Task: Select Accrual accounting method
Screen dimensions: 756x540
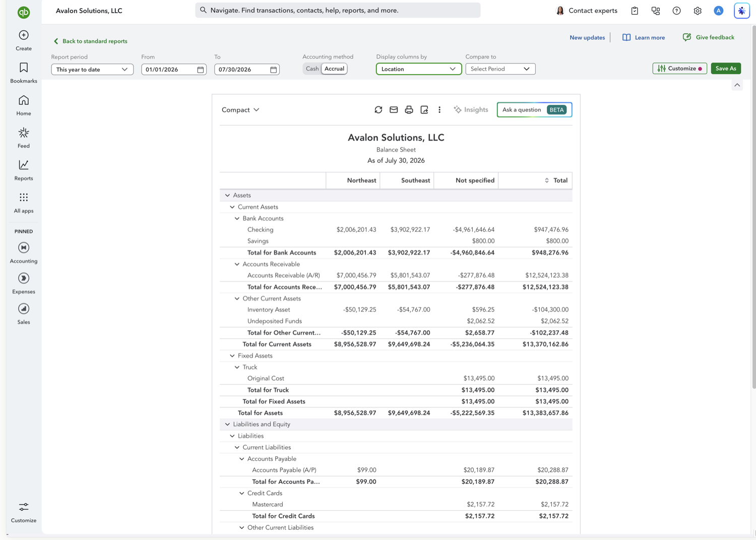Action: (334, 69)
